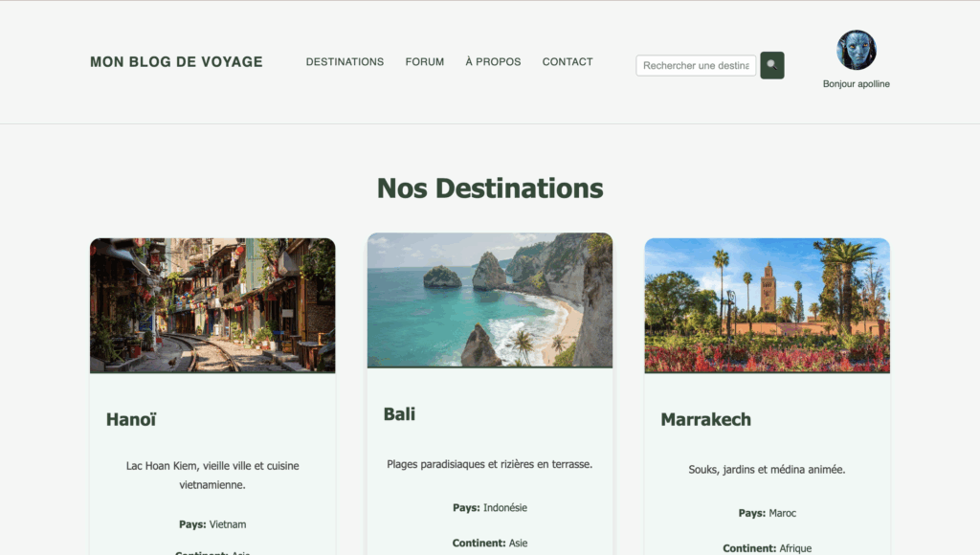Click the Marrakech card title

[705, 419]
